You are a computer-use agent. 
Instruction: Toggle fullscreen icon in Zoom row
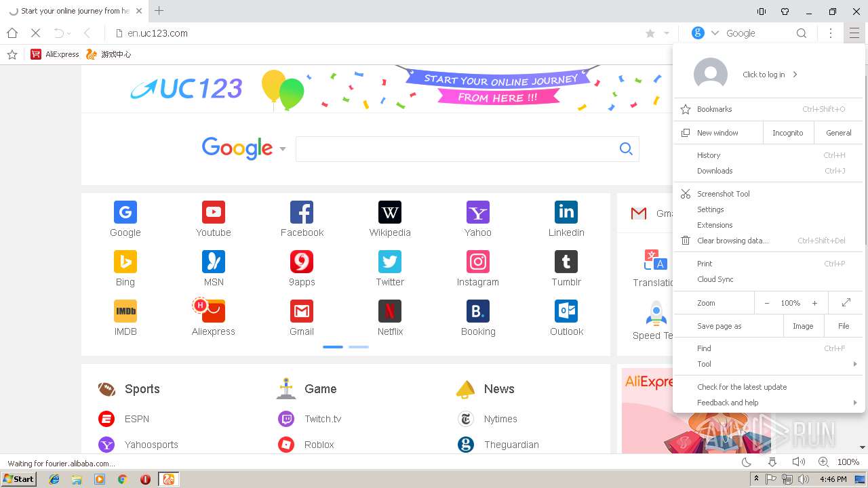(846, 303)
